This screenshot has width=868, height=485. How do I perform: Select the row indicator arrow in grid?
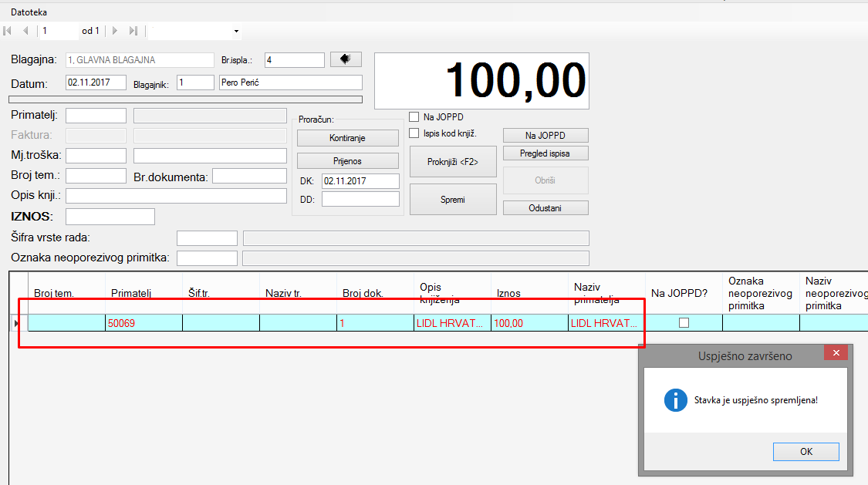(x=17, y=324)
